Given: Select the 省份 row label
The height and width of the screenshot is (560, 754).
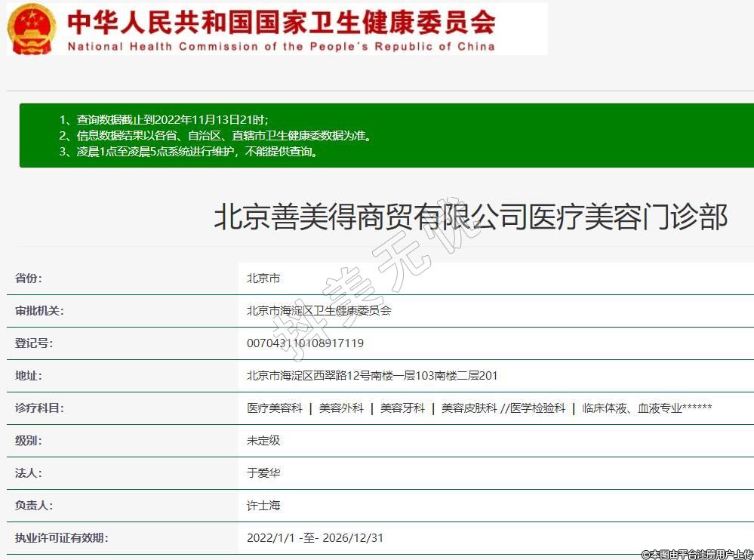Looking at the screenshot, I should pyautogui.click(x=29, y=278).
